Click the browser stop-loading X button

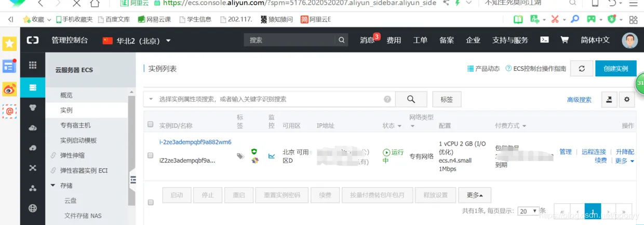[76, 4]
